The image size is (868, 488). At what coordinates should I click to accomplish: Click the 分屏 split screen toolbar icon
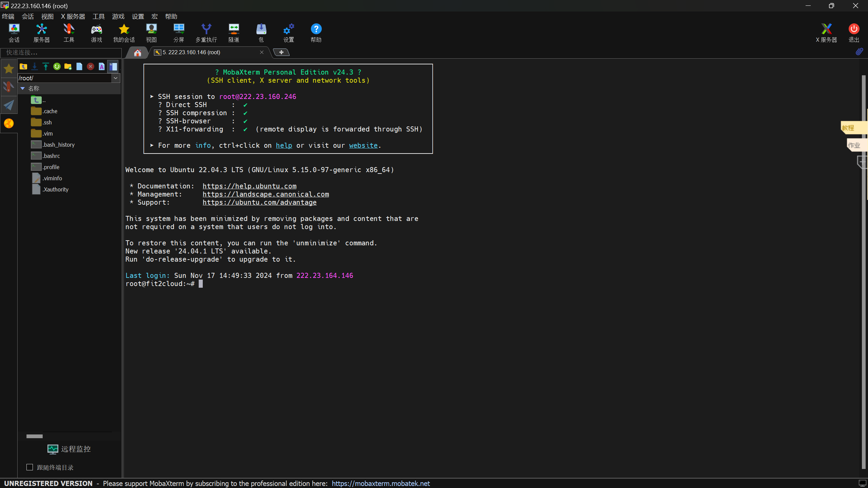pos(179,33)
